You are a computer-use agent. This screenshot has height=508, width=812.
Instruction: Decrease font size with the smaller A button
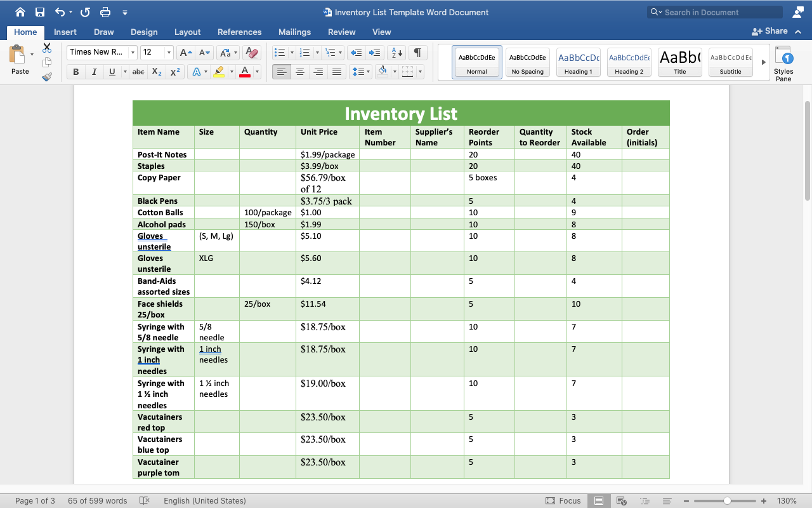point(203,52)
